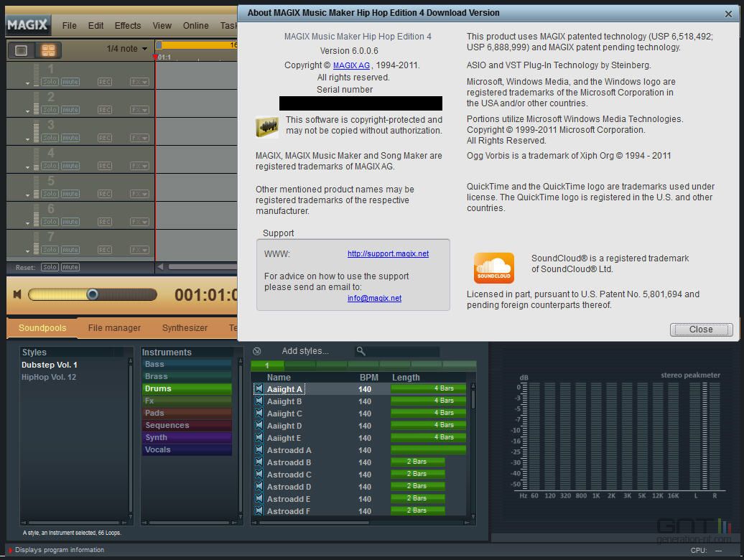Open the File menu
The width and height of the screenshot is (744, 560).
pos(69,26)
